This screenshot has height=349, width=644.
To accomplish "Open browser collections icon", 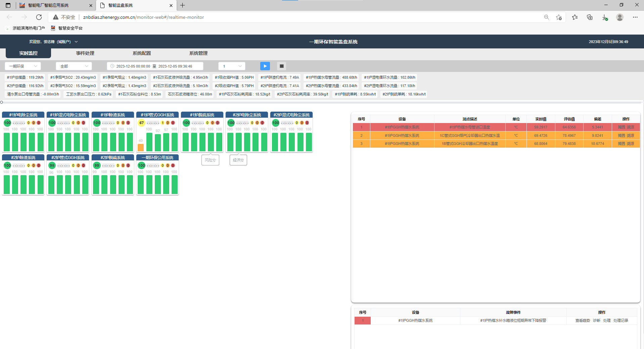I will [x=590, y=17].
